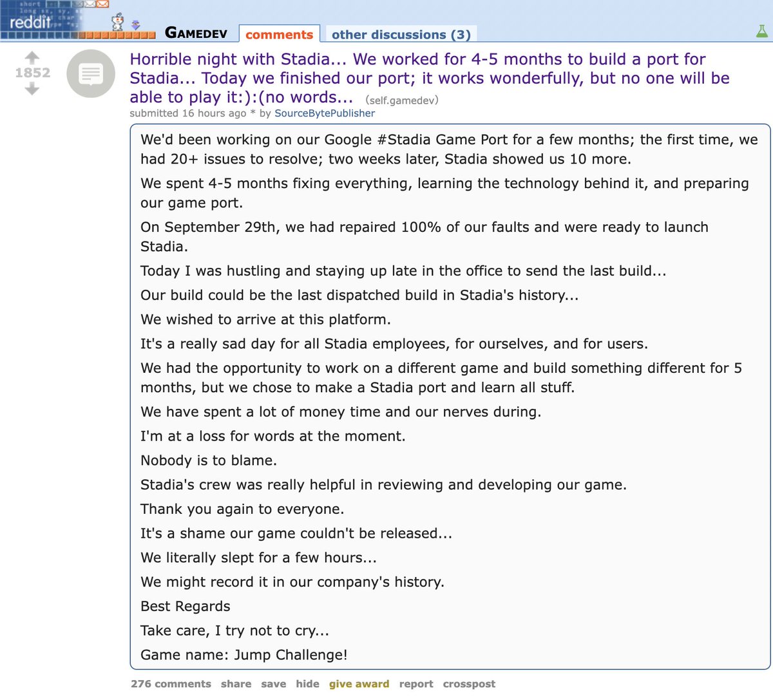Viewport: 773px width, 700px height.
Task: Click the self-post text thumbnail icon
Action: (x=91, y=74)
